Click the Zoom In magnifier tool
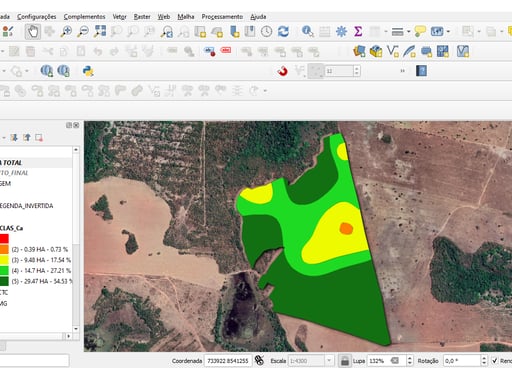The height and width of the screenshot is (368, 512). coord(66,32)
